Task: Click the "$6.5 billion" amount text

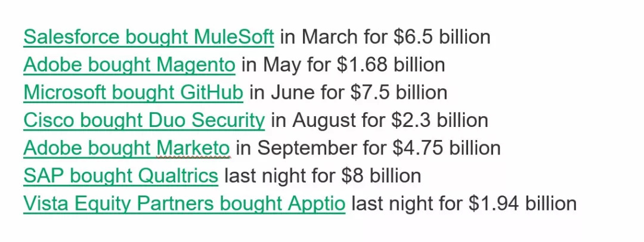Action: pyautogui.click(x=442, y=37)
